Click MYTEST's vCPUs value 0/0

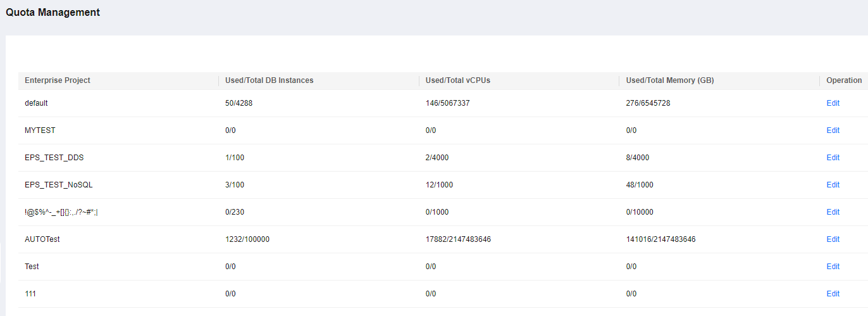[x=431, y=130]
